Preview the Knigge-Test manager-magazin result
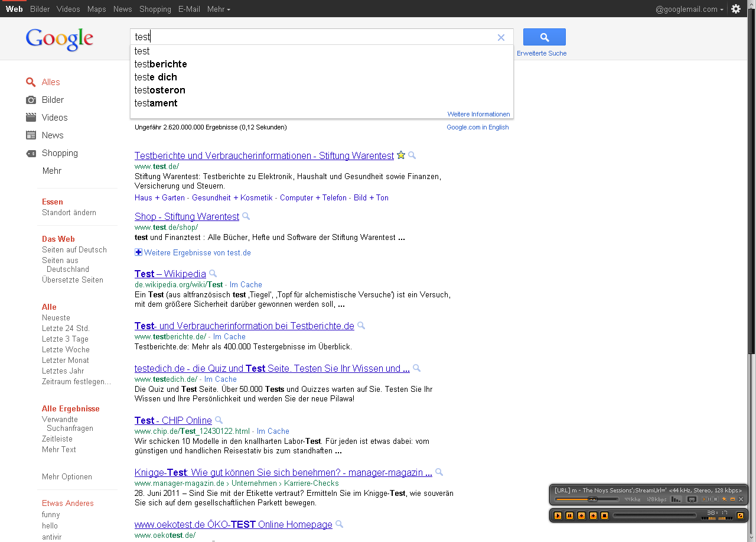Image resolution: width=756 pixels, height=542 pixels. 439,472
